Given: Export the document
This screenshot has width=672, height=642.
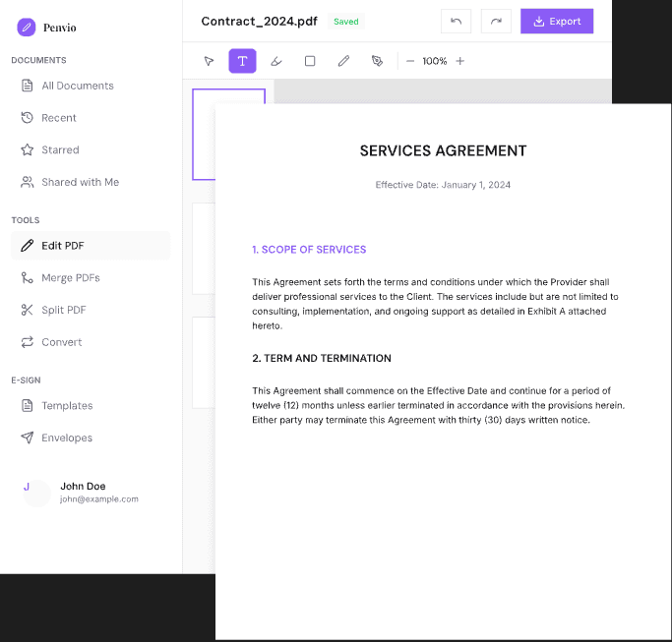Looking at the screenshot, I should 557,22.
